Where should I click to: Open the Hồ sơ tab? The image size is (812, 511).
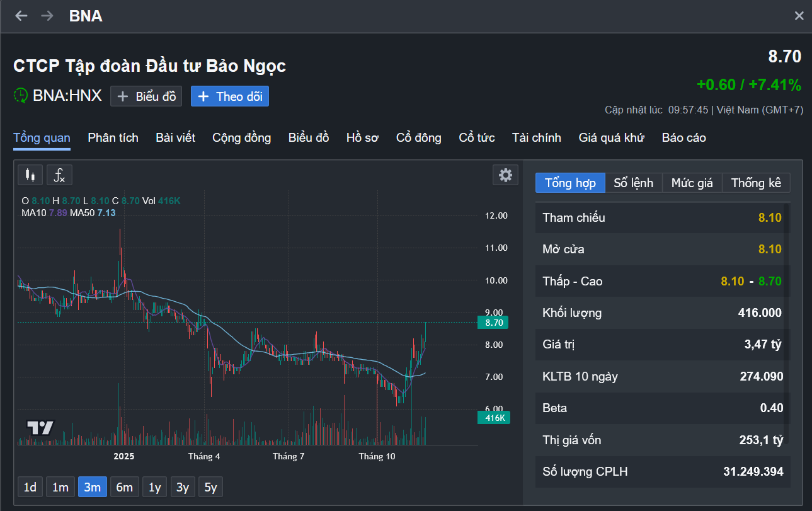362,138
